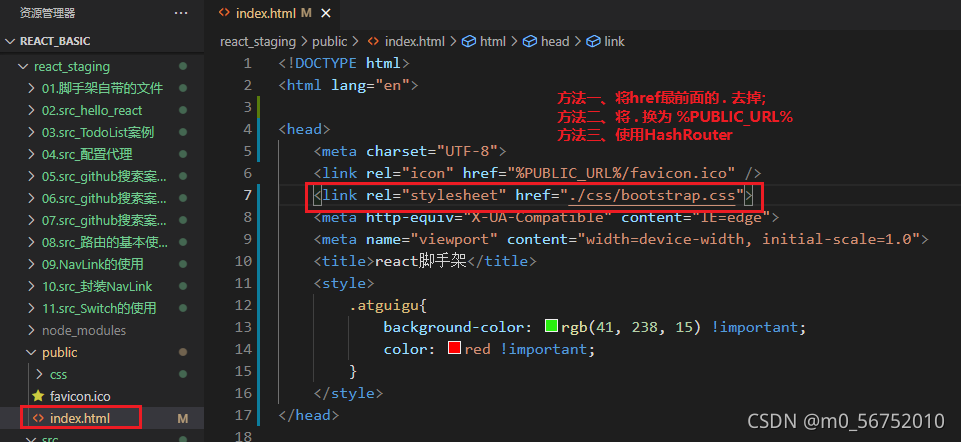
Task: Open the explorer more actions ellipsis
Action: tap(181, 13)
